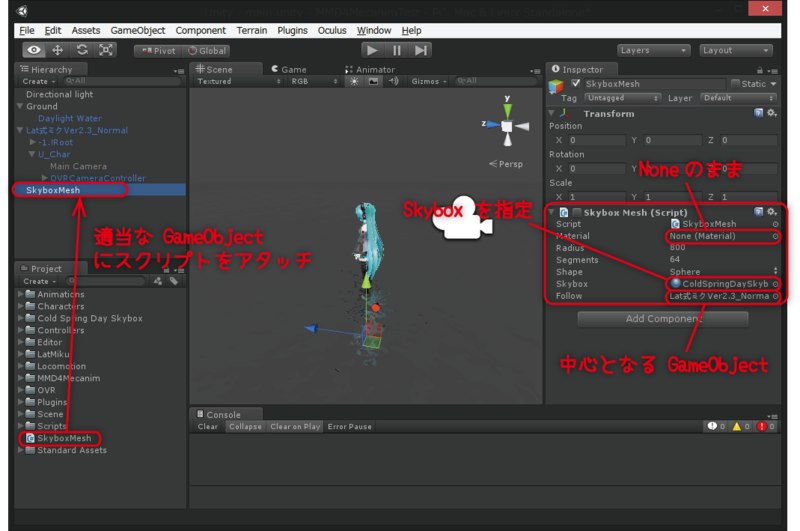This screenshot has width=800, height=531.
Task: Toggle console Clear on Play option
Action: 295,426
